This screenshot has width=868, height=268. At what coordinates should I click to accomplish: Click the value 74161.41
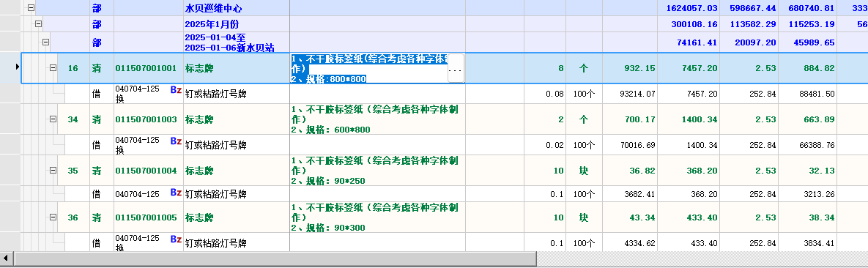pos(698,42)
